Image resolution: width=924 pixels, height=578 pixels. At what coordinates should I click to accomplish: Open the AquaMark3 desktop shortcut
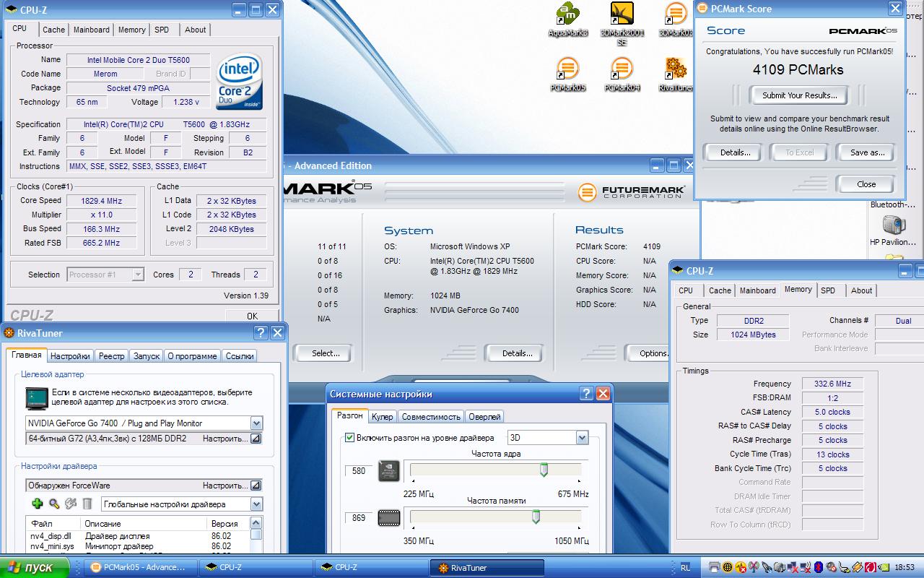[x=568, y=20]
